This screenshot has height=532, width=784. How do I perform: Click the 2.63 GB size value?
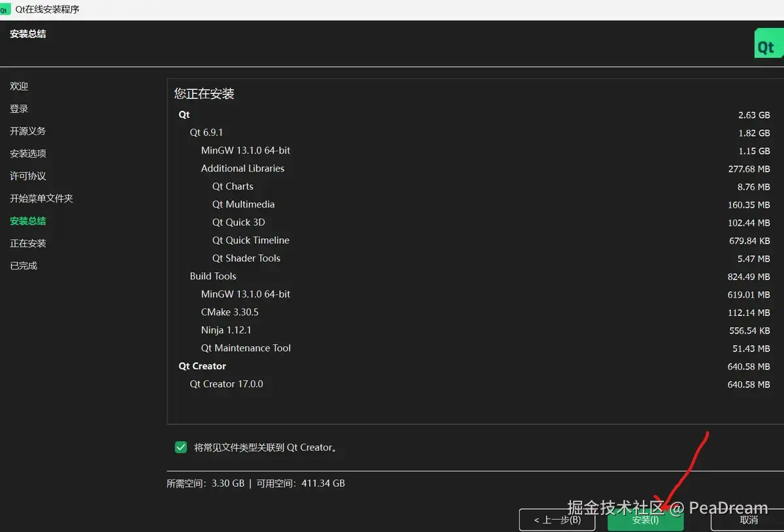pos(754,115)
